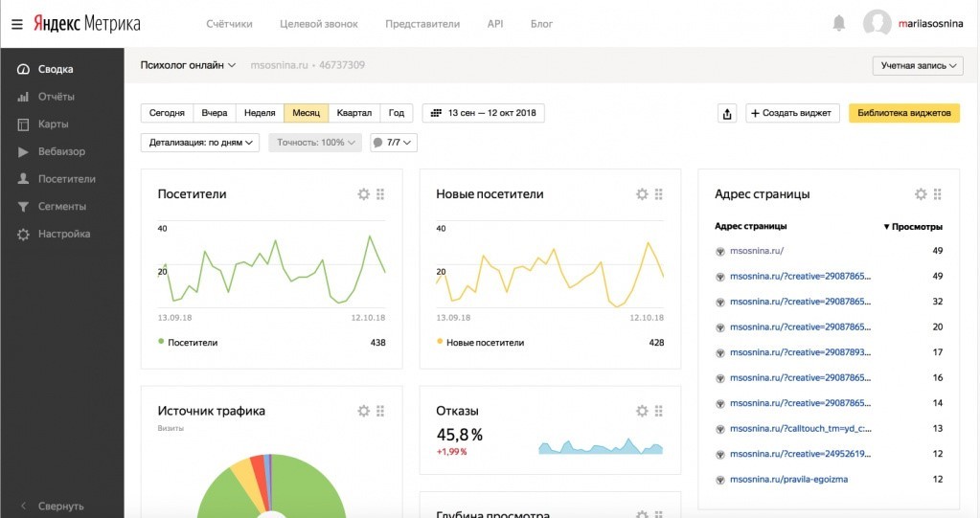The image size is (980, 518).
Task: Click drag handle of Адрес страницы widget
Action: (938, 194)
